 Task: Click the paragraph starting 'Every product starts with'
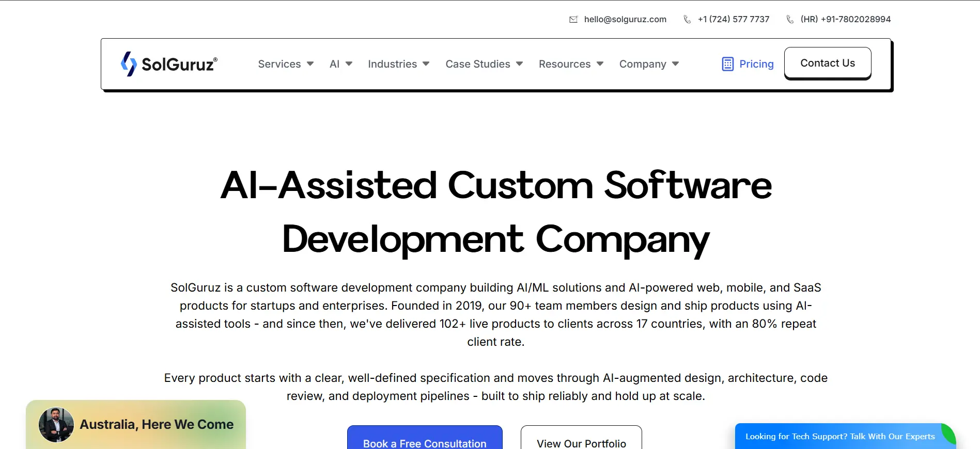coord(496,387)
